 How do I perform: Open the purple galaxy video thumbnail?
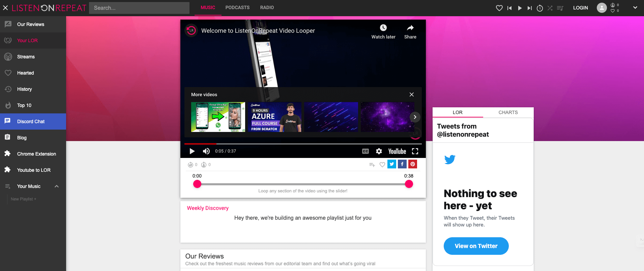388,117
